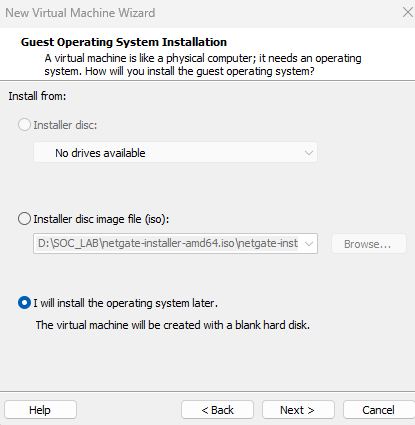Choose Installer disc image file (iso) radio

point(24,219)
